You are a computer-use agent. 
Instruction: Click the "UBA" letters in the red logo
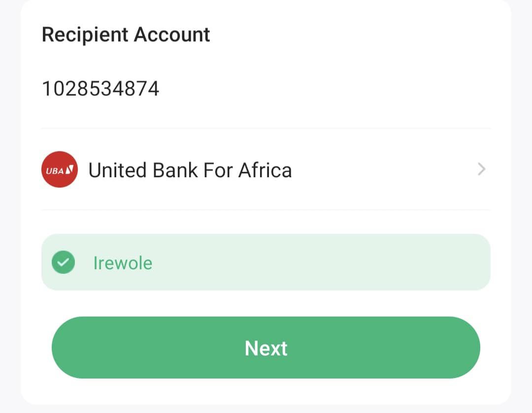55,170
